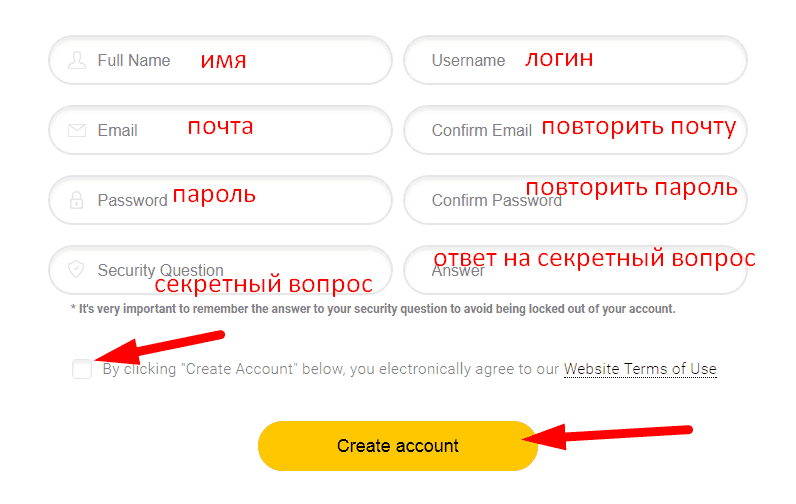This screenshot has width=796, height=504.
Task: Click the security question reminder note
Action: (x=373, y=309)
